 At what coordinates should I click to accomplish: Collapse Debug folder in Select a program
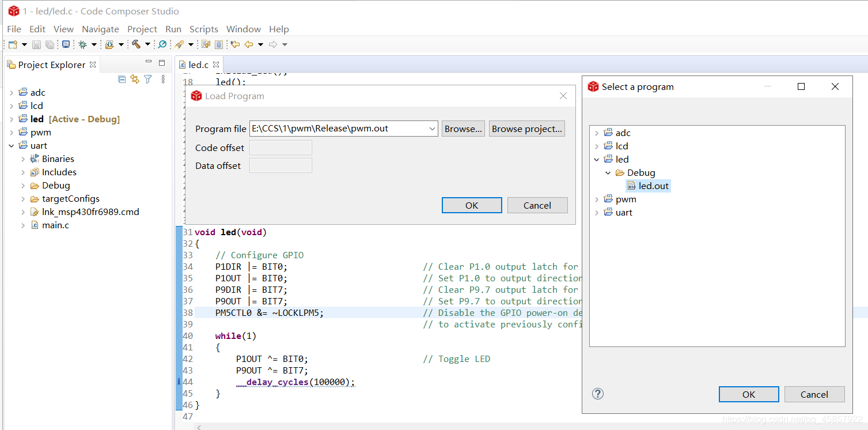[x=608, y=172]
